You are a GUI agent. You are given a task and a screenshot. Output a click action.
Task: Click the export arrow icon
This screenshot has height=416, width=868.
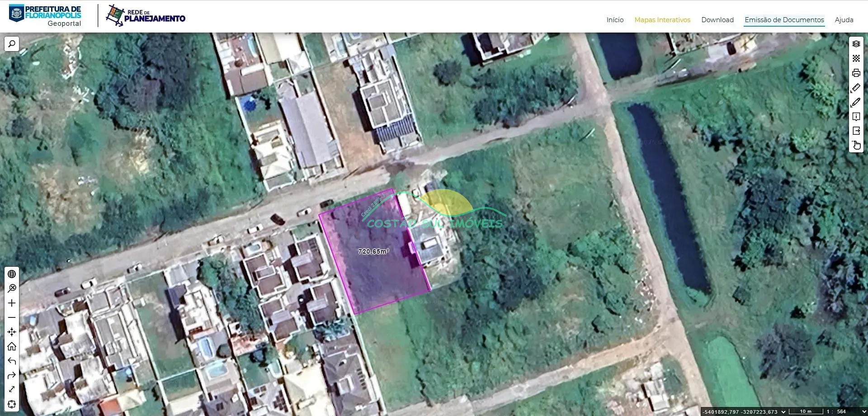click(x=856, y=131)
